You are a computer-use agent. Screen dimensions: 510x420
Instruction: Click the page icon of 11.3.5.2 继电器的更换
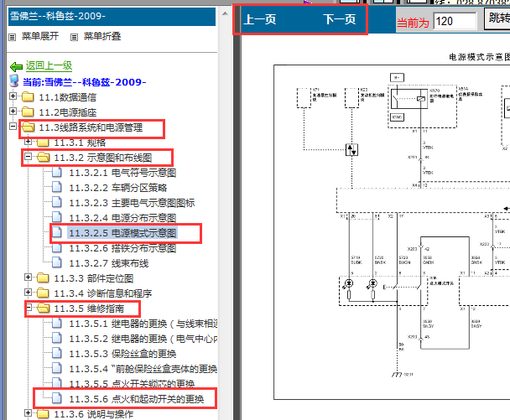tap(57, 338)
